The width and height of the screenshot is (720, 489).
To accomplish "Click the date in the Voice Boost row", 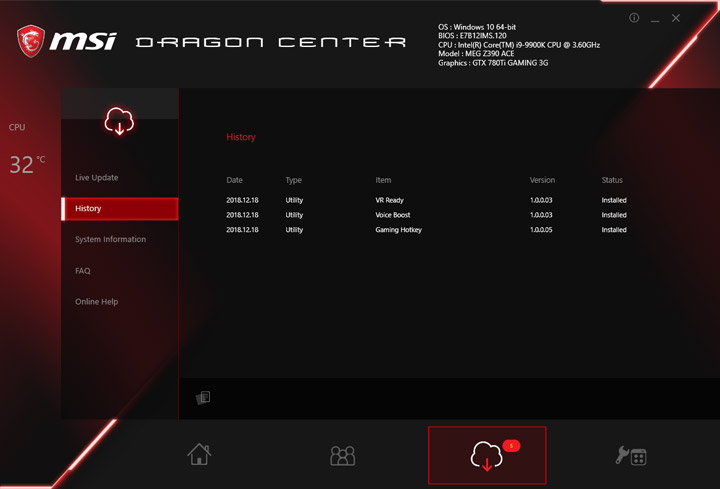I will coord(242,215).
